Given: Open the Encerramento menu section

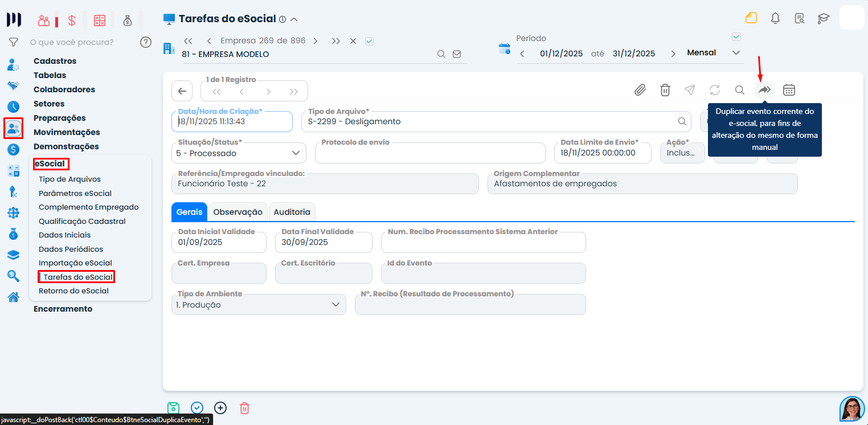Looking at the screenshot, I should pyautogui.click(x=63, y=309).
